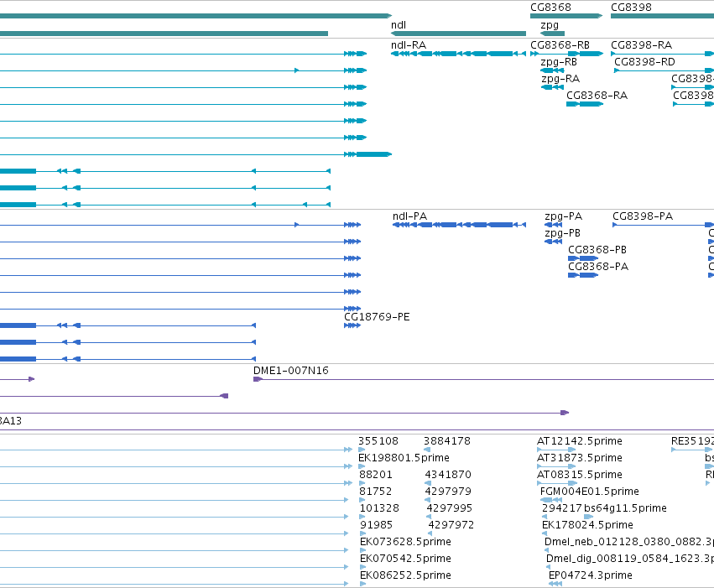The height and width of the screenshot is (588, 714).
Task: Select the zpg-RA transcript
Action: pyautogui.click(x=552, y=87)
